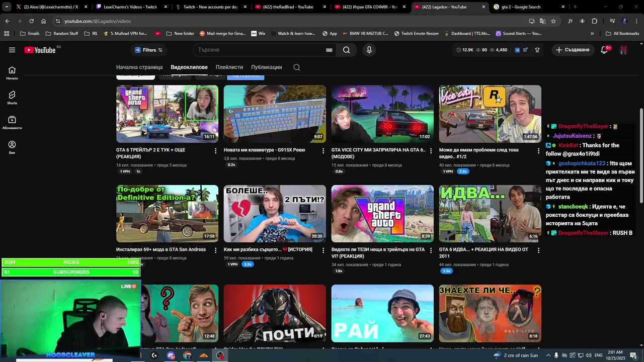
Task: Open All Bookmarks folder
Action: [x=622, y=34]
